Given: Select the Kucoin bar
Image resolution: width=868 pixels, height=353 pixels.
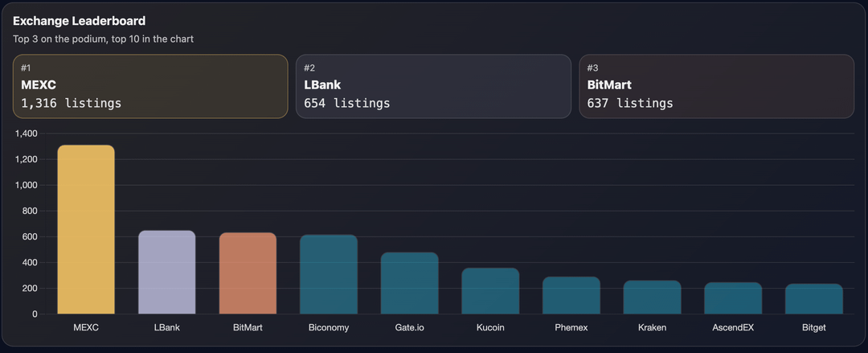Looking at the screenshot, I should click(x=490, y=291).
